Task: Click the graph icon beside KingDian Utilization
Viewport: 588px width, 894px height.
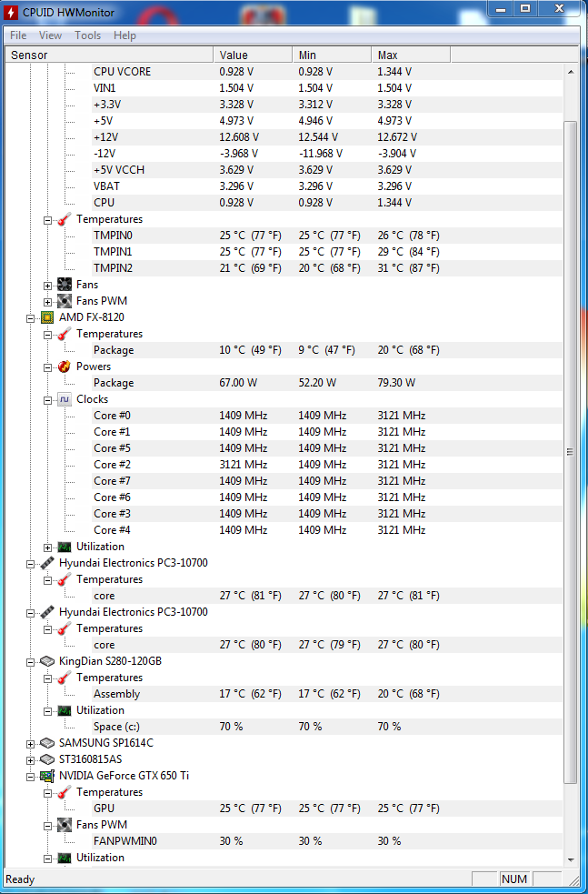Action: coord(65,710)
